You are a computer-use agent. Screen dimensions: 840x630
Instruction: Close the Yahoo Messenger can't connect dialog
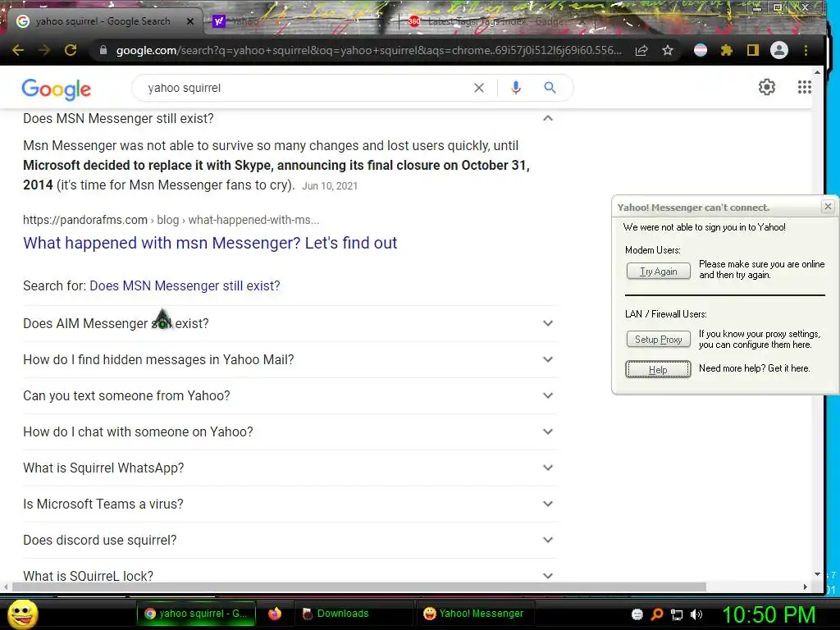tap(828, 206)
